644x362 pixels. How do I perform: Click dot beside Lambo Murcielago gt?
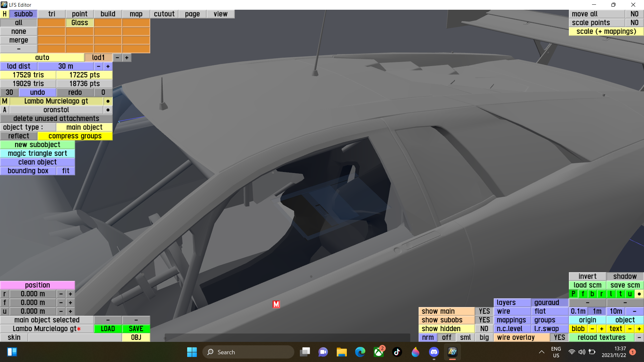(108, 101)
